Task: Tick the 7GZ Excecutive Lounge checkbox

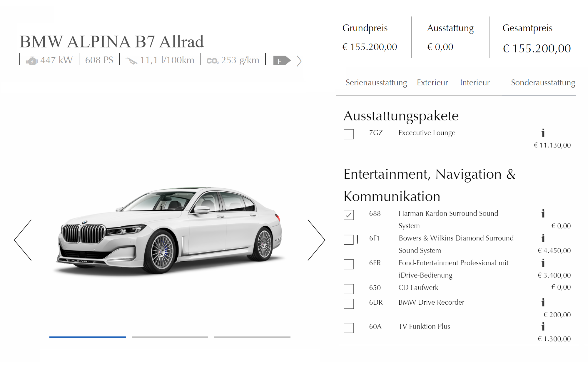Action: click(349, 134)
